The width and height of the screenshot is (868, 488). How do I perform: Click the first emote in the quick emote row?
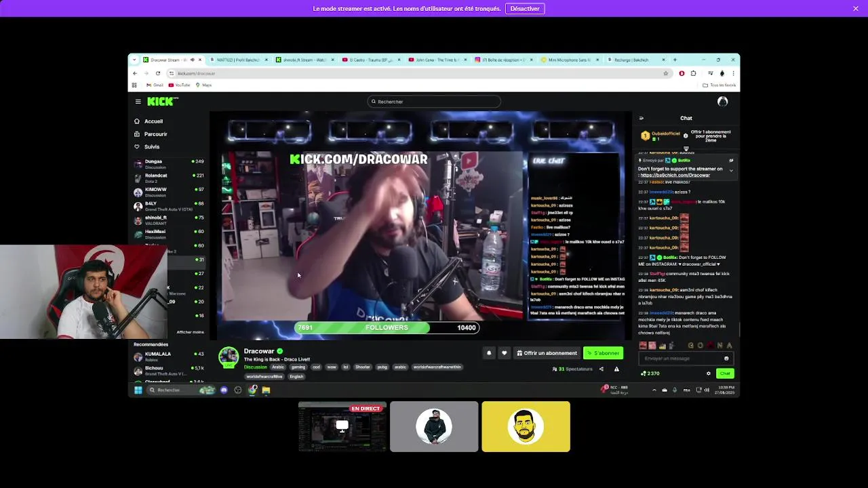click(643, 346)
